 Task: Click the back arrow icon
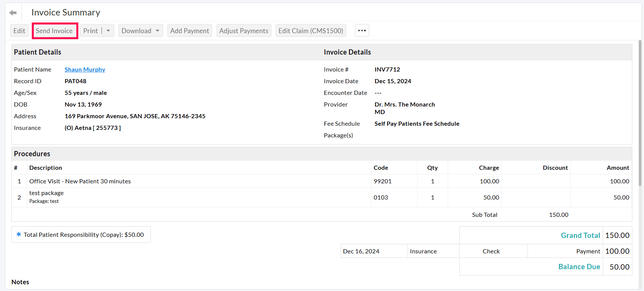click(13, 13)
